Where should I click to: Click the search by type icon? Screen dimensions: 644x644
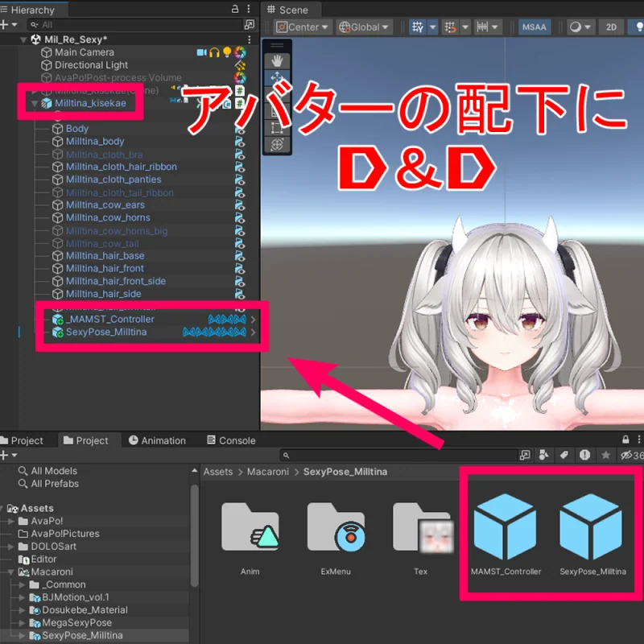coord(544,455)
